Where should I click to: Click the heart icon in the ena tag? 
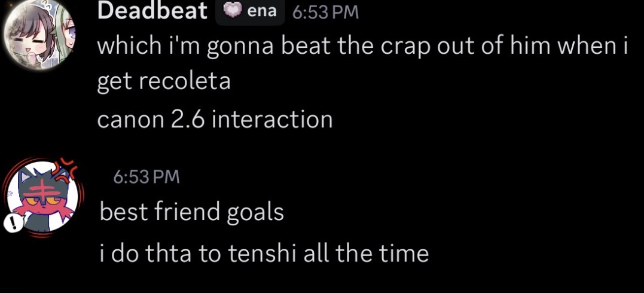click(x=233, y=11)
